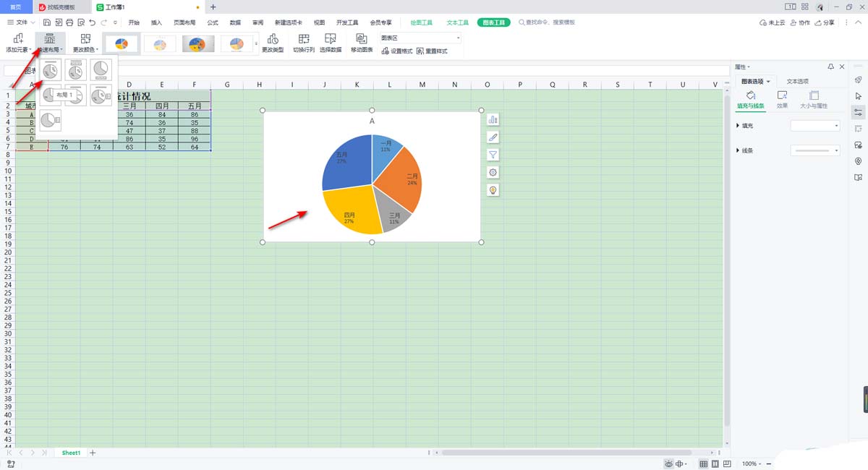The height and width of the screenshot is (470, 868).
Task: Select the Effects (效果) tab icon
Action: coord(782,95)
